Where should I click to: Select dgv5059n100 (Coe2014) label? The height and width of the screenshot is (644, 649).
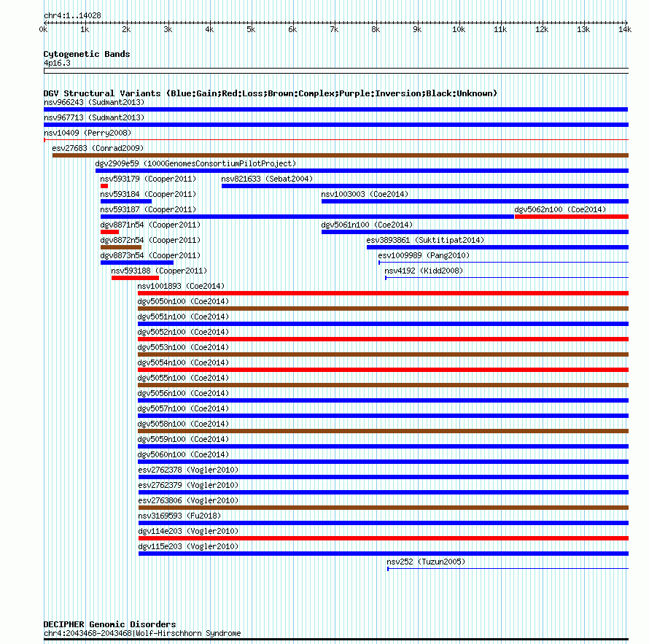click(183, 439)
